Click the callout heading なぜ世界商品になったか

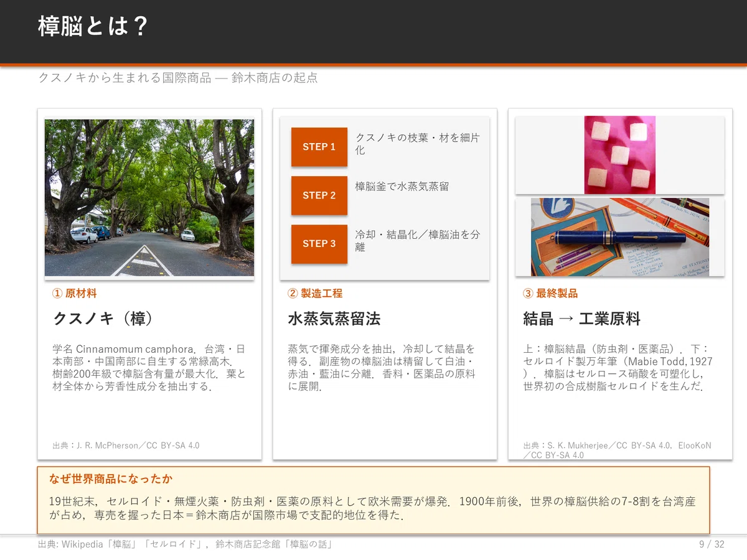111,479
